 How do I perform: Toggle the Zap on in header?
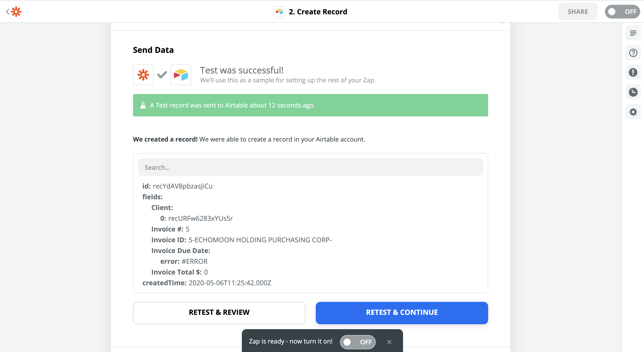point(622,12)
